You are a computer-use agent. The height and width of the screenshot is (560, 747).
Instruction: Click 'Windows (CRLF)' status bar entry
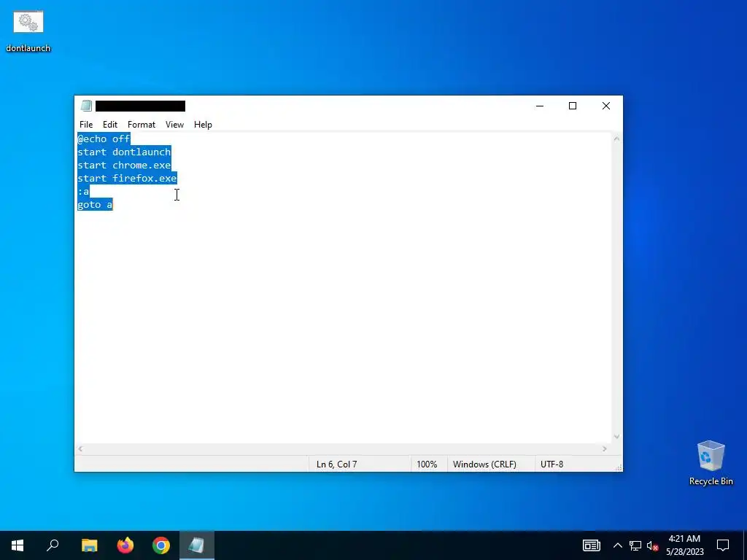(x=484, y=464)
